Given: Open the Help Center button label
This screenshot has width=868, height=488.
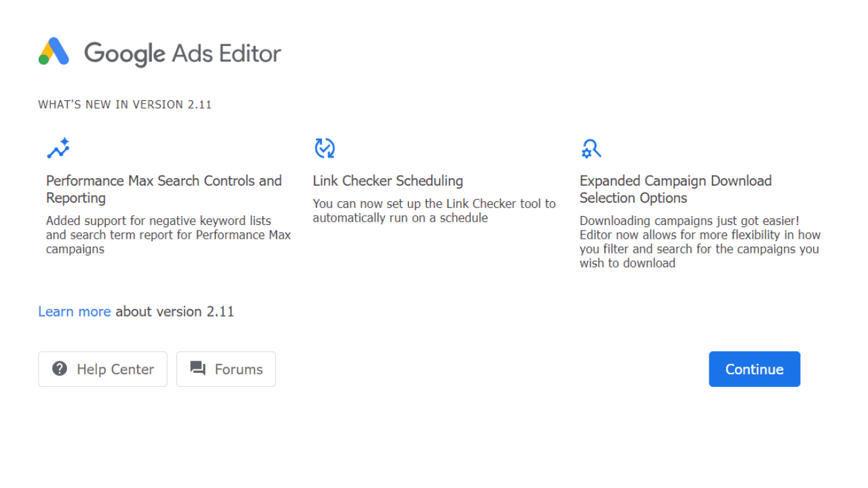Looking at the screenshot, I should click(x=115, y=369).
